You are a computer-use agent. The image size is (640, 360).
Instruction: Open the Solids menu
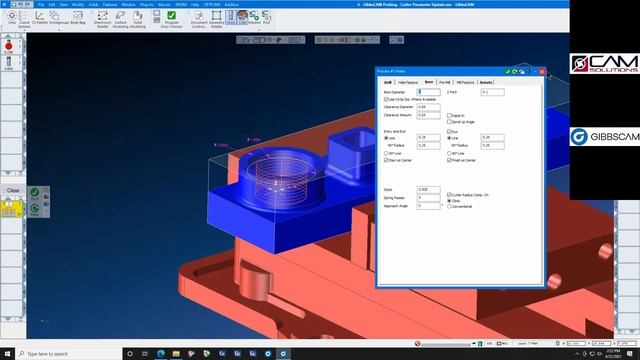93,4
